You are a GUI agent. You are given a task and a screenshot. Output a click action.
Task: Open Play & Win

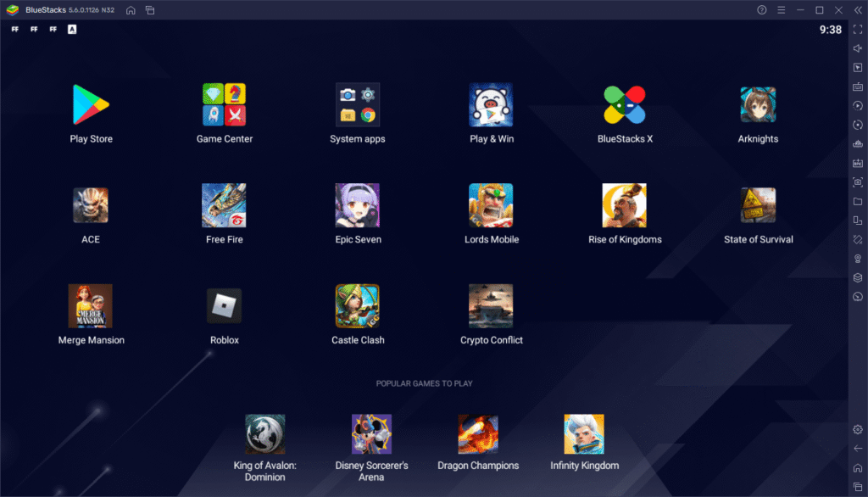coord(491,104)
